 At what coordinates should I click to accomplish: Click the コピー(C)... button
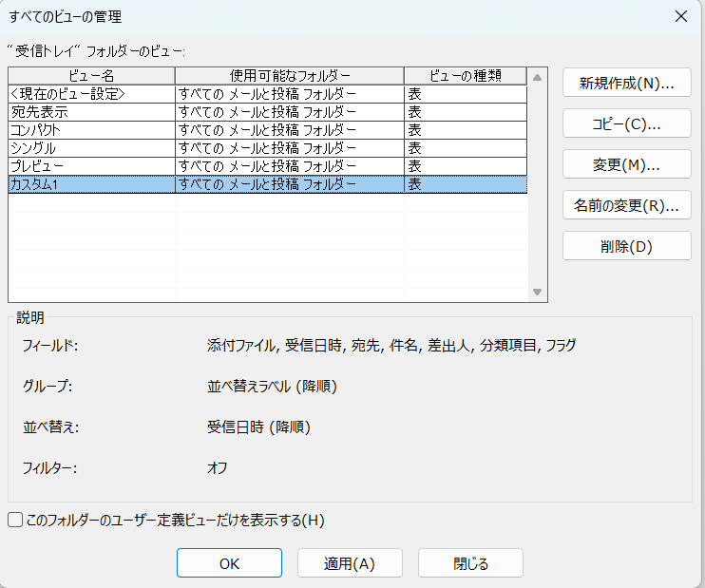(x=626, y=123)
